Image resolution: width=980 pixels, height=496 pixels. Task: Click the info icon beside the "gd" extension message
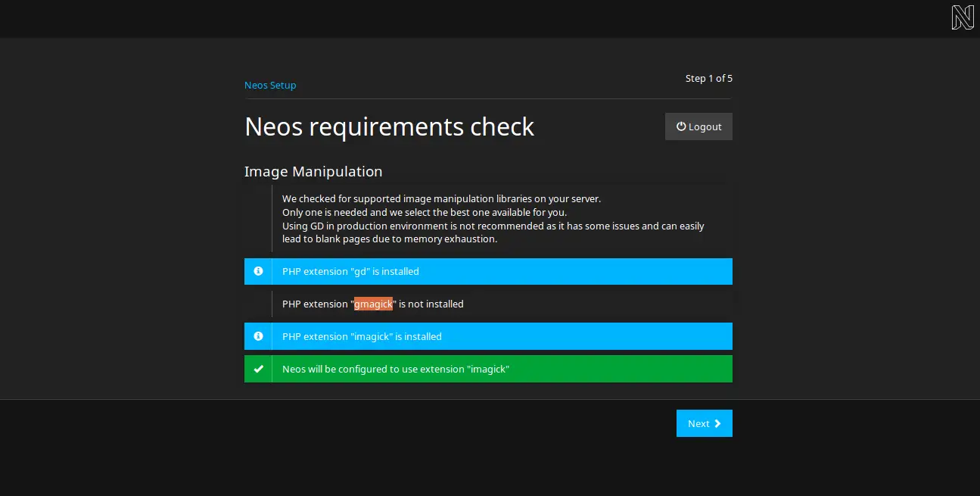tap(258, 271)
